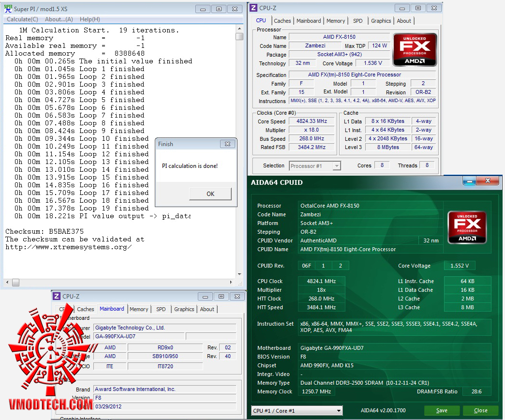Click Rated FSB 3484.2 MHz value
Viewport: 505px width, 420px height.
pyautogui.click(x=312, y=147)
